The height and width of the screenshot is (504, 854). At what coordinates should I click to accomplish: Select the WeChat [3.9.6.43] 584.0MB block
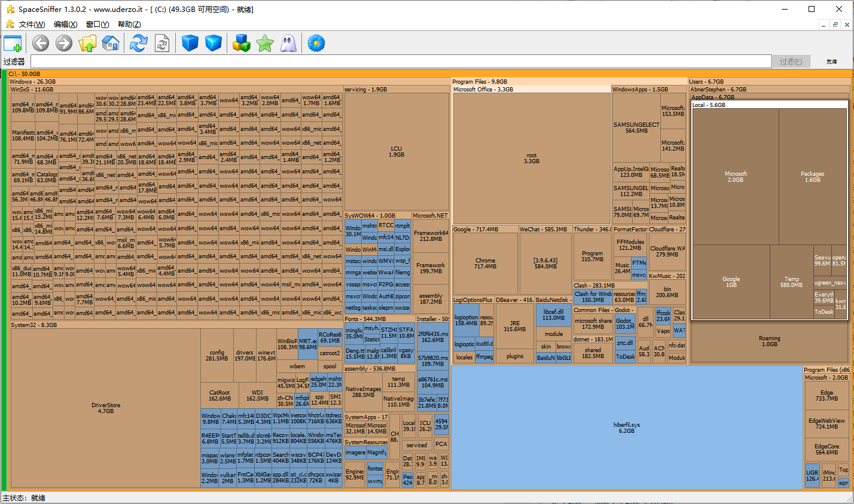tap(545, 264)
